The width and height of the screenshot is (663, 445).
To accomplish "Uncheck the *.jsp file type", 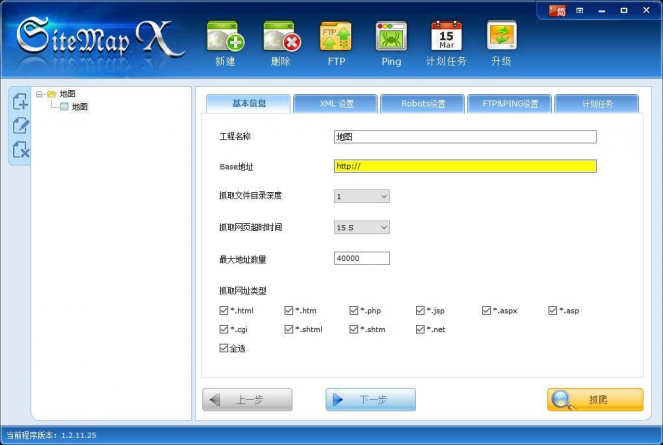I will tap(420, 310).
